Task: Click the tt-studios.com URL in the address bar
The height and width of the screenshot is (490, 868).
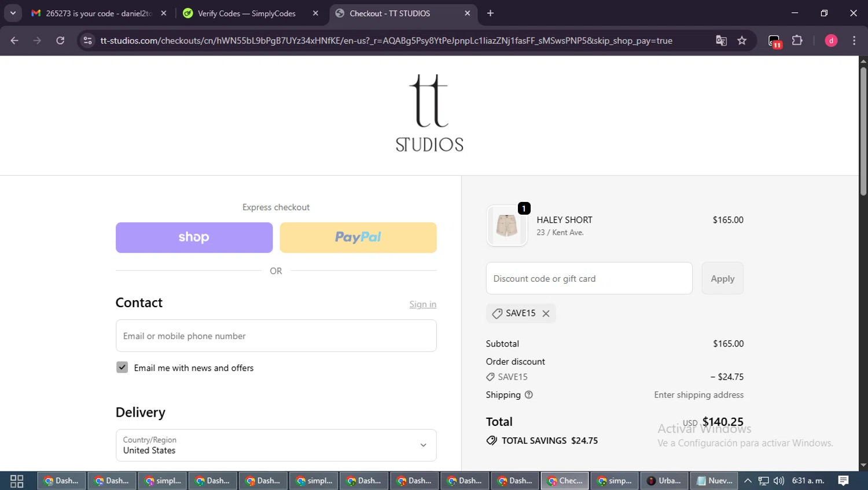Action: [x=386, y=40]
